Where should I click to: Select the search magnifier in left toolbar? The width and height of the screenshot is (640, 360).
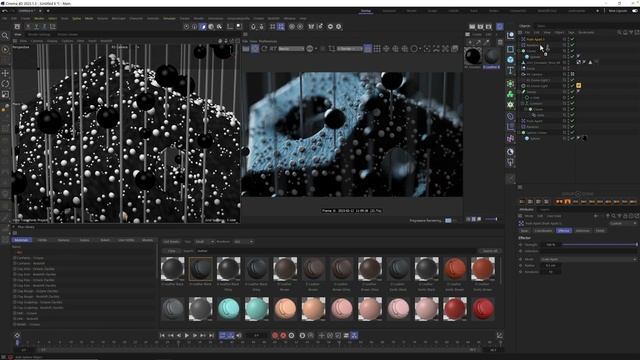coord(5,36)
